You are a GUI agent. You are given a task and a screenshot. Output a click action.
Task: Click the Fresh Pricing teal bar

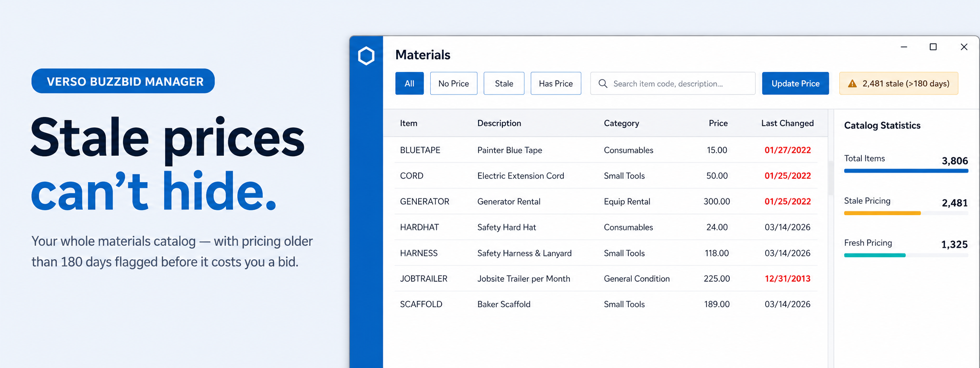pyautogui.click(x=875, y=255)
